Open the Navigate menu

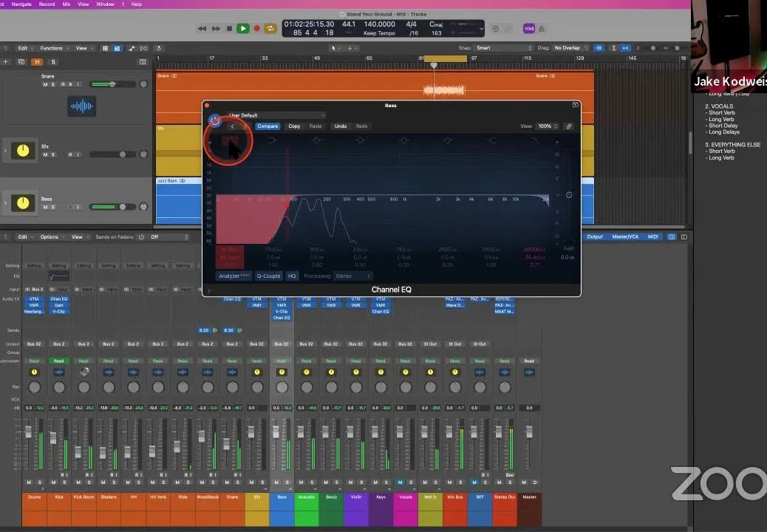pyautogui.click(x=21, y=4)
